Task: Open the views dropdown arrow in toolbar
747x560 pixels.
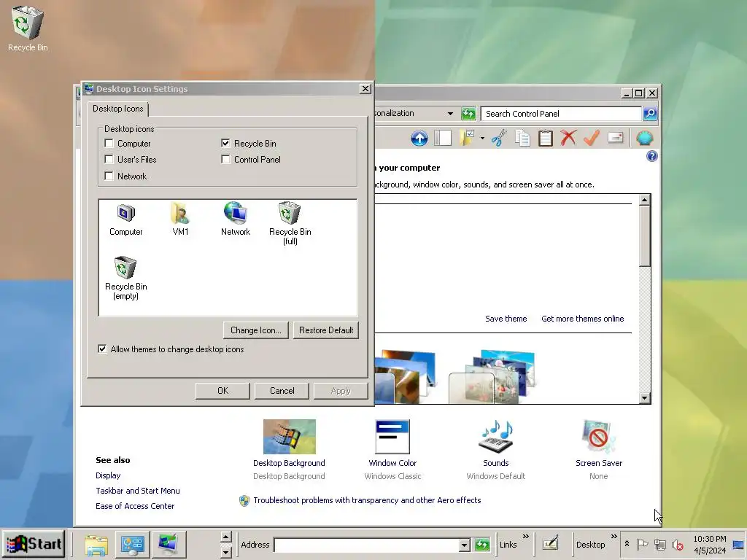Action: 482,139
